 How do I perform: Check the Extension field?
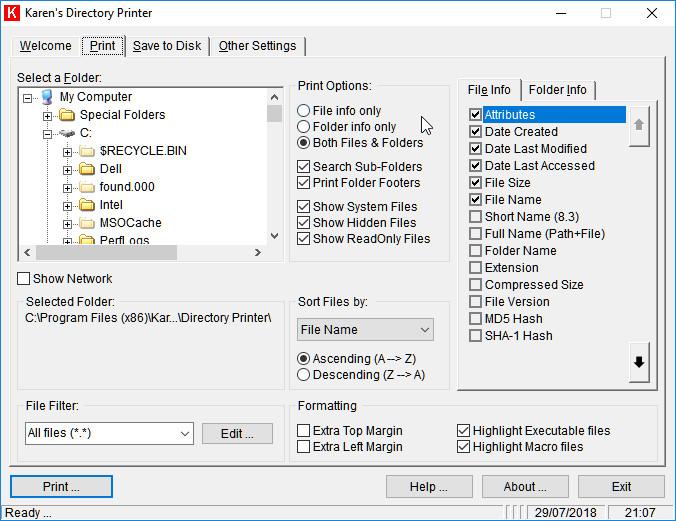tap(475, 268)
